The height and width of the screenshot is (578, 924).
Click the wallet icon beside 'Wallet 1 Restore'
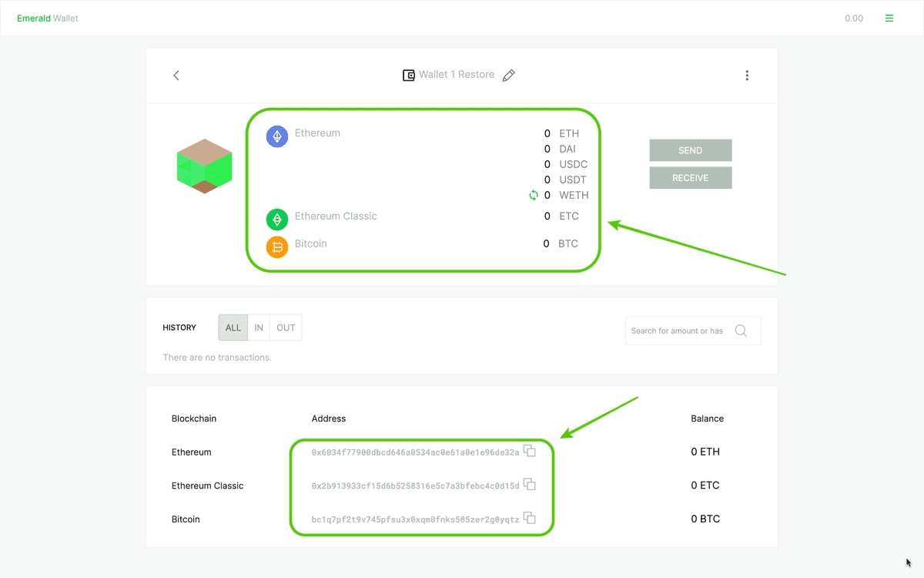408,75
